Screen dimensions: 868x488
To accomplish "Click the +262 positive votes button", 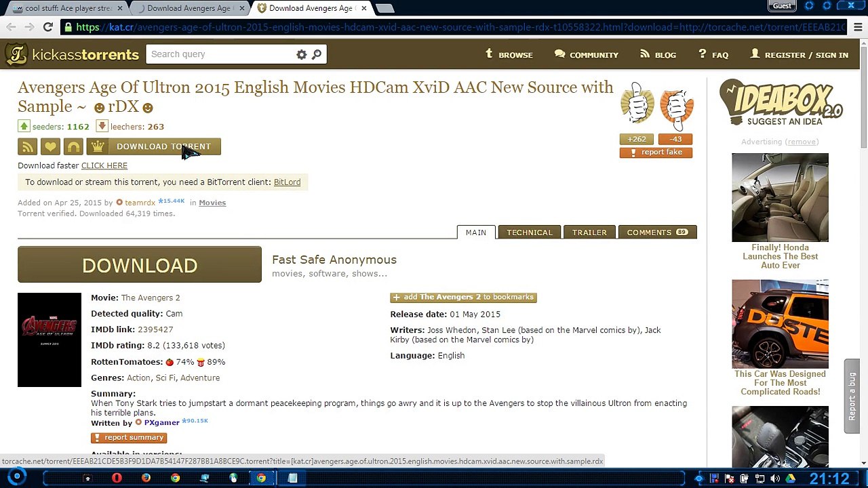I will (636, 139).
